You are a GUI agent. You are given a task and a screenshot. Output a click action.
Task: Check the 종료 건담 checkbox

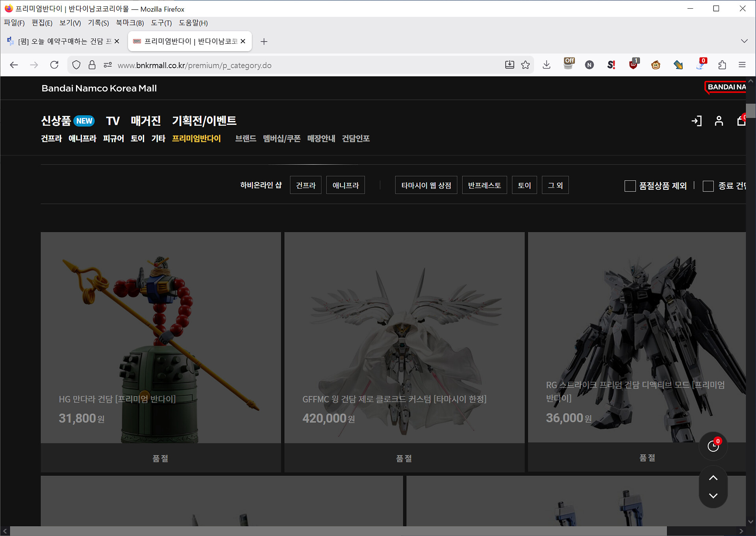coord(708,186)
